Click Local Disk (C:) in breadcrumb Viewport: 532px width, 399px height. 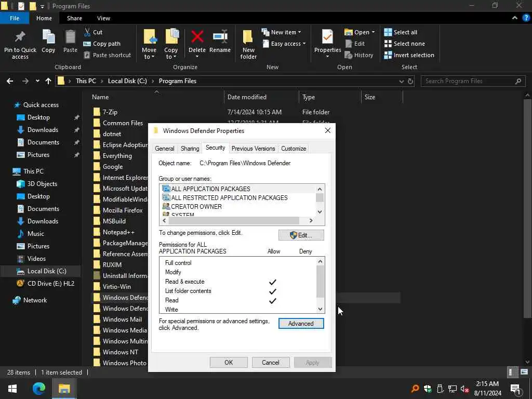127,81
